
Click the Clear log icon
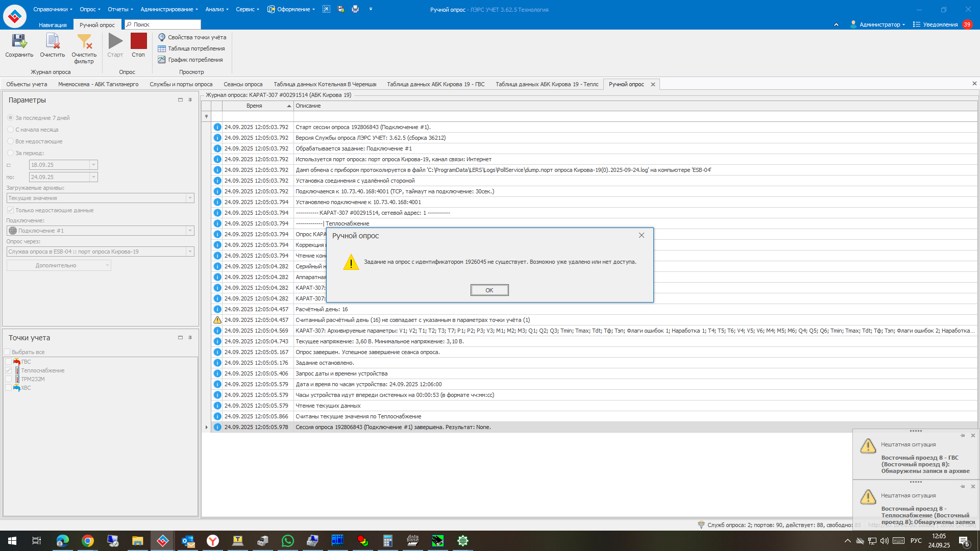53,41
